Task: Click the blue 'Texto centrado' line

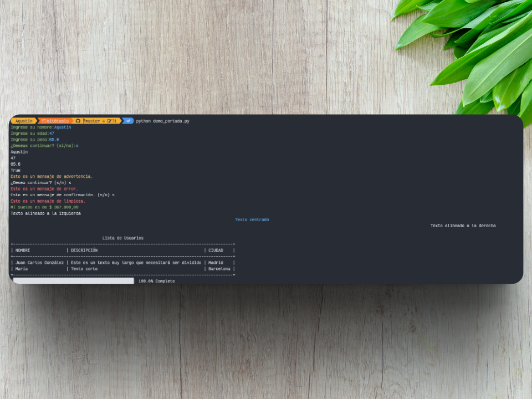Action: click(x=252, y=219)
